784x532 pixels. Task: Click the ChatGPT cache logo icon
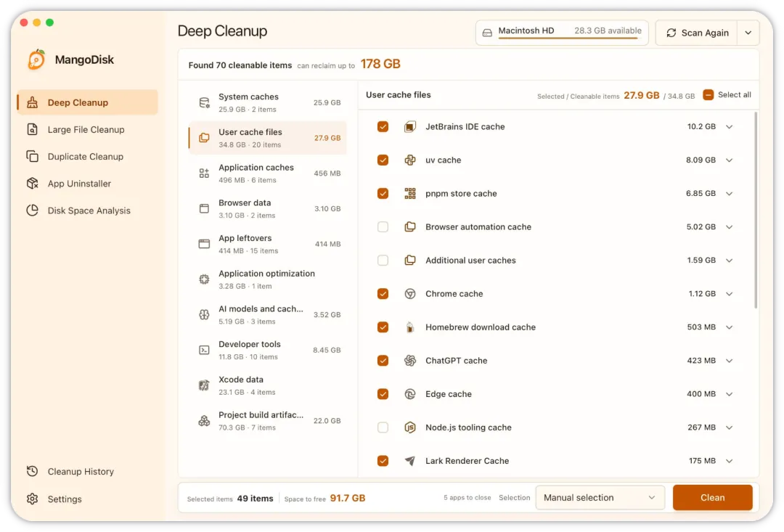[410, 361]
